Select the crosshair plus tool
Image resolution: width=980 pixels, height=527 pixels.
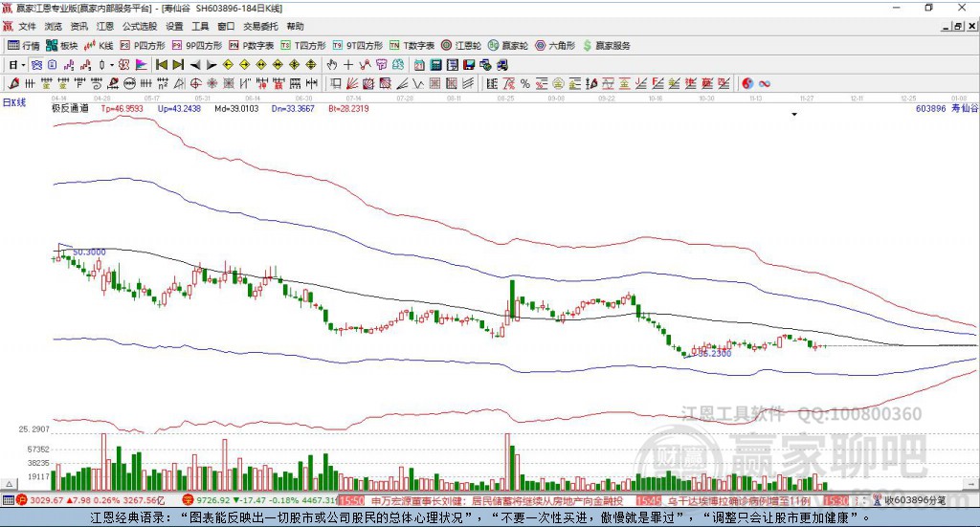tap(348, 65)
